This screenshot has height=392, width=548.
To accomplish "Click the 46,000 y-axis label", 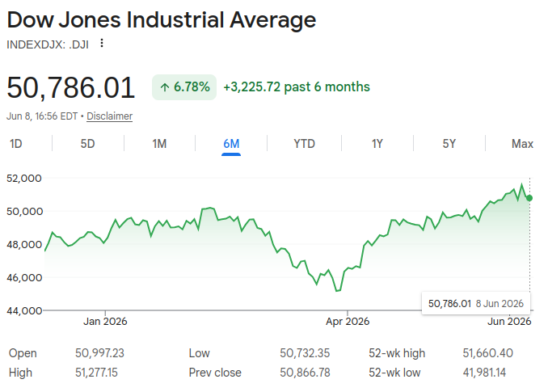I will 24,278.
